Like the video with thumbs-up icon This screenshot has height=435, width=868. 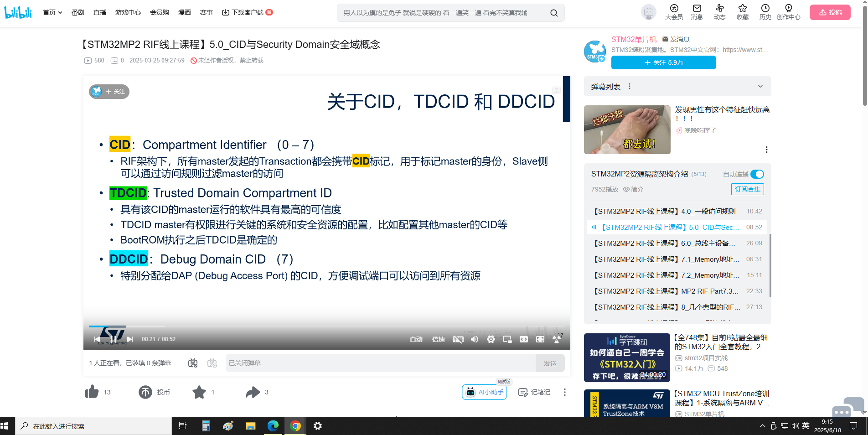92,392
